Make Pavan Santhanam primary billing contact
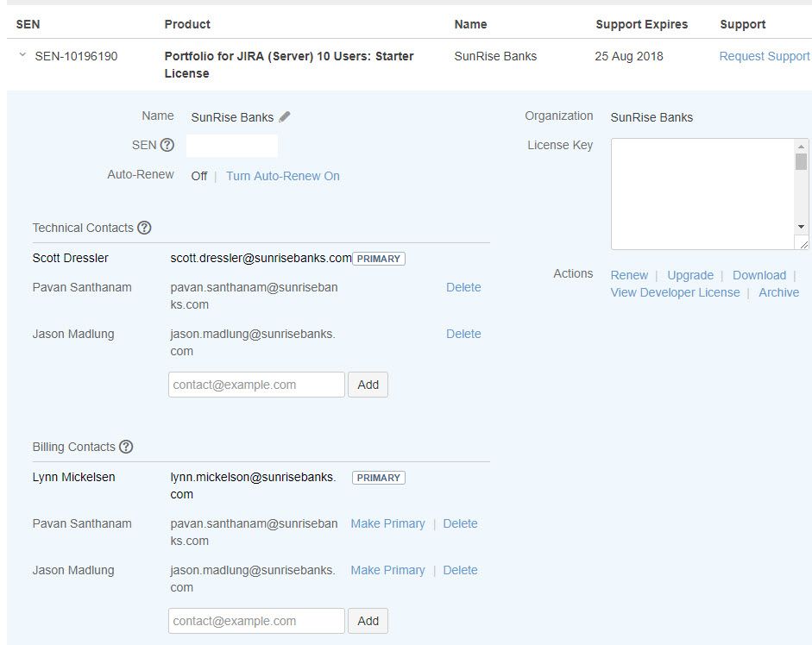 pyautogui.click(x=387, y=523)
